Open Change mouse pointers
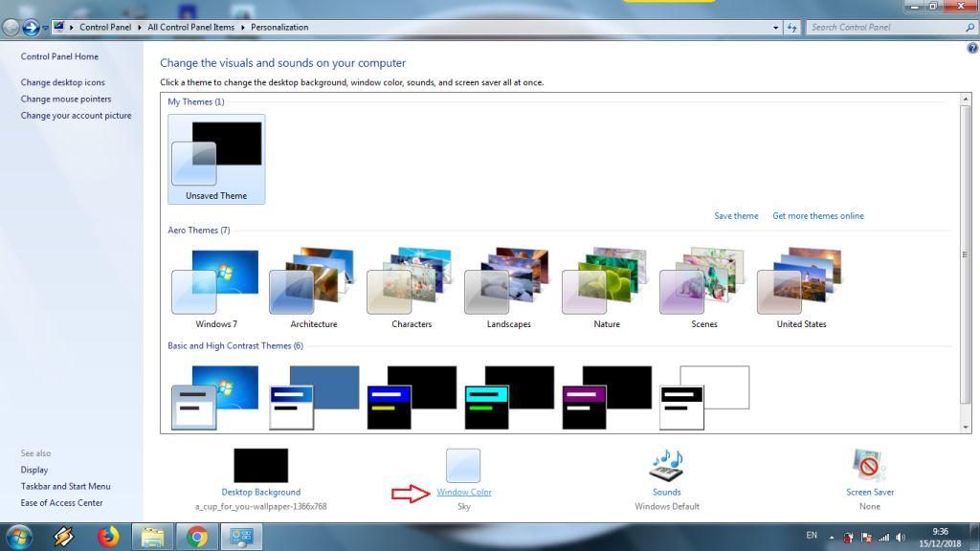Screen dimensions: 980x551 pyautogui.click(x=66, y=99)
